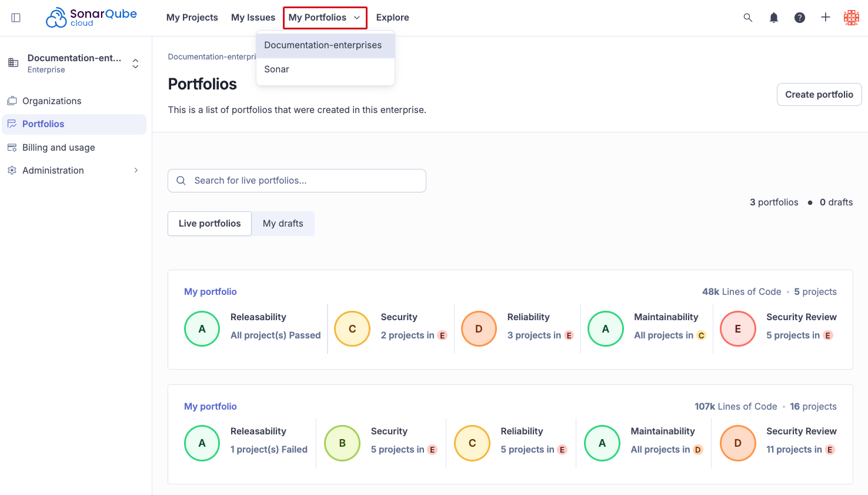Open the help question mark icon
Viewport: 868px width, 495px height.
coord(800,18)
